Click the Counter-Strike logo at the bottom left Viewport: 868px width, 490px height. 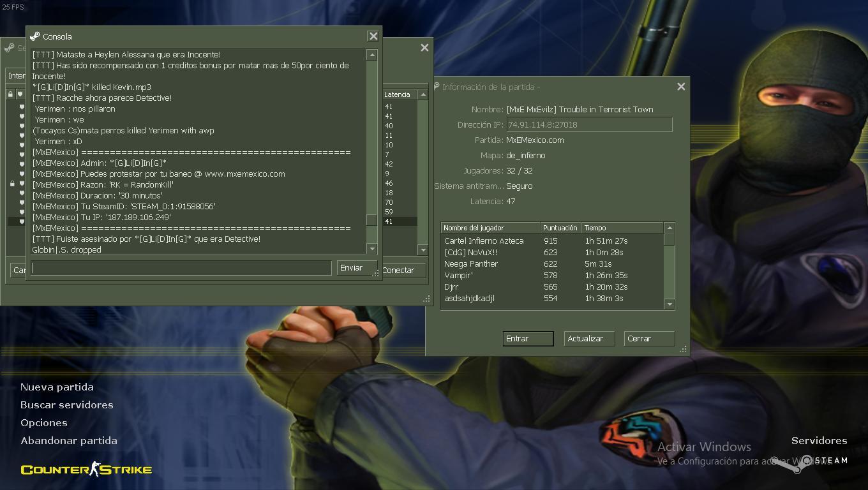coord(86,470)
